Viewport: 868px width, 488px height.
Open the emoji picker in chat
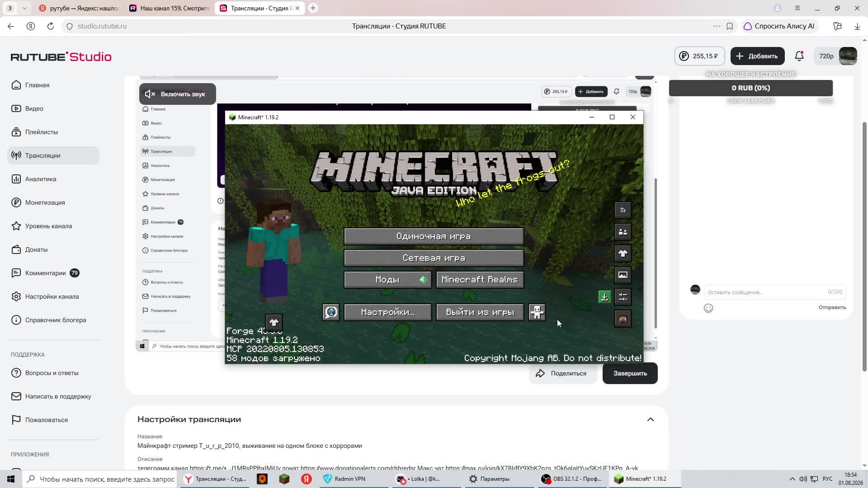(x=708, y=308)
